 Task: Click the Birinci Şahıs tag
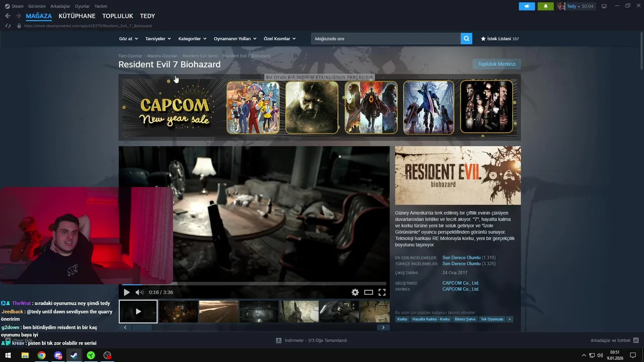point(465,319)
